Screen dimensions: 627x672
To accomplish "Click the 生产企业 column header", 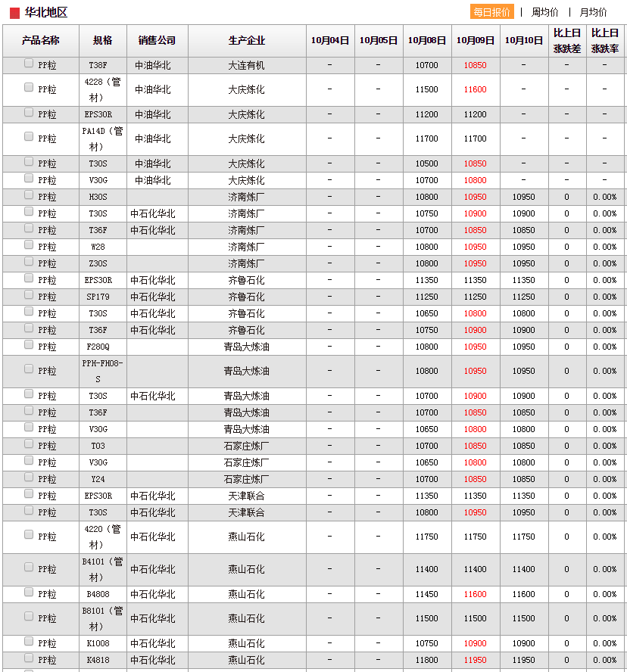I will point(247,41).
